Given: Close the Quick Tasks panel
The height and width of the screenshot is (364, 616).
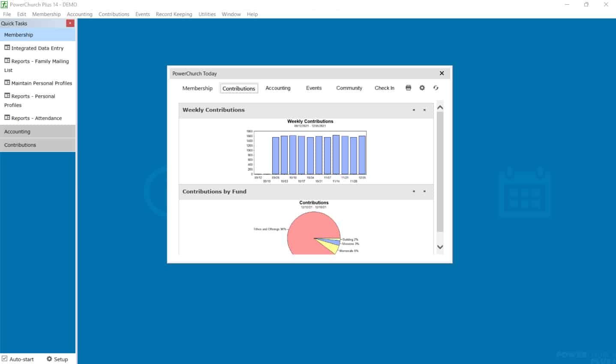Looking at the screenshot, I should click(70, 23).
